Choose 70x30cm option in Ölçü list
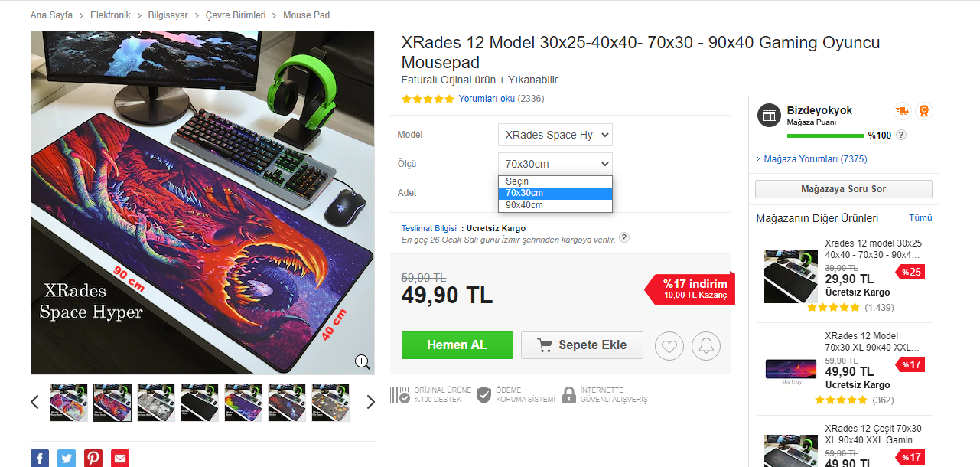The height and width of the screenshot is (467, 980). tap(555, 193)
